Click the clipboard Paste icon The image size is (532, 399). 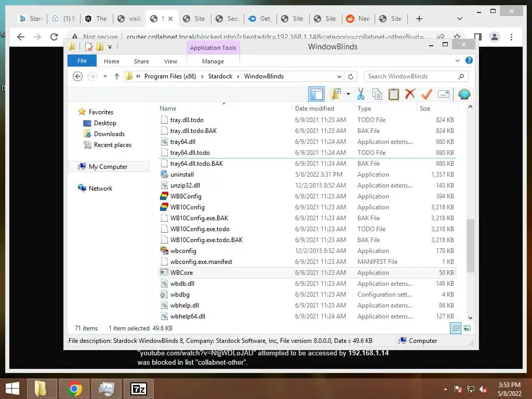click(394, 94)
